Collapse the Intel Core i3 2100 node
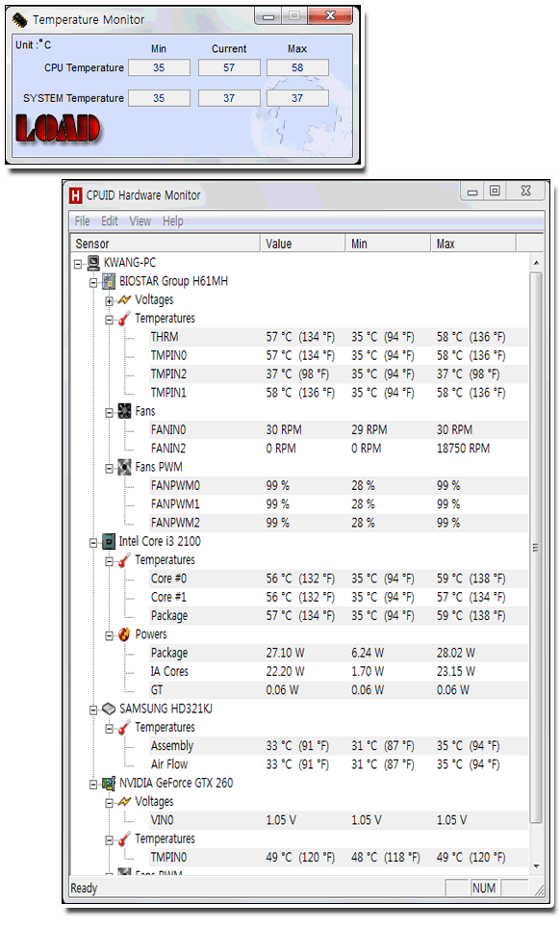560x928 pixels. point(93,543)
